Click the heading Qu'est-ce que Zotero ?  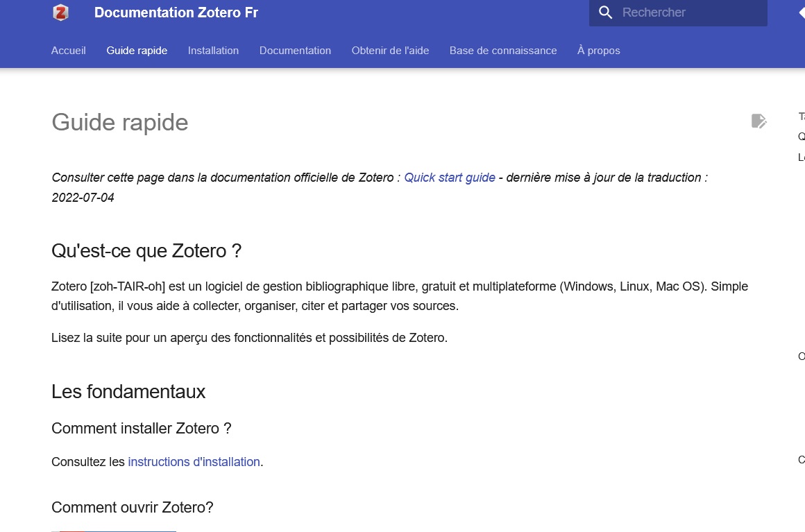[146, 251]
